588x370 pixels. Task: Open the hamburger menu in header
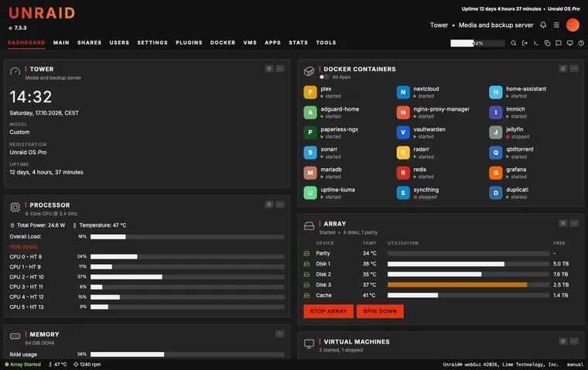(x=556, y=25)
